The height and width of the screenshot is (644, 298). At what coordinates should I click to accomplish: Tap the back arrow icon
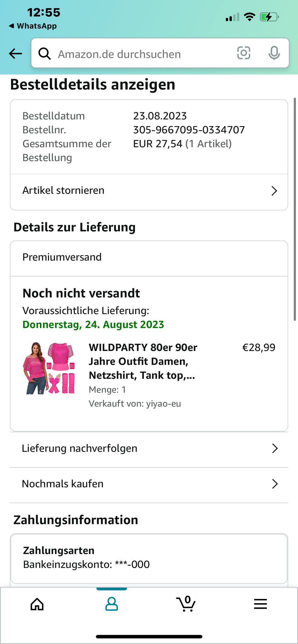tap(15, 54)
